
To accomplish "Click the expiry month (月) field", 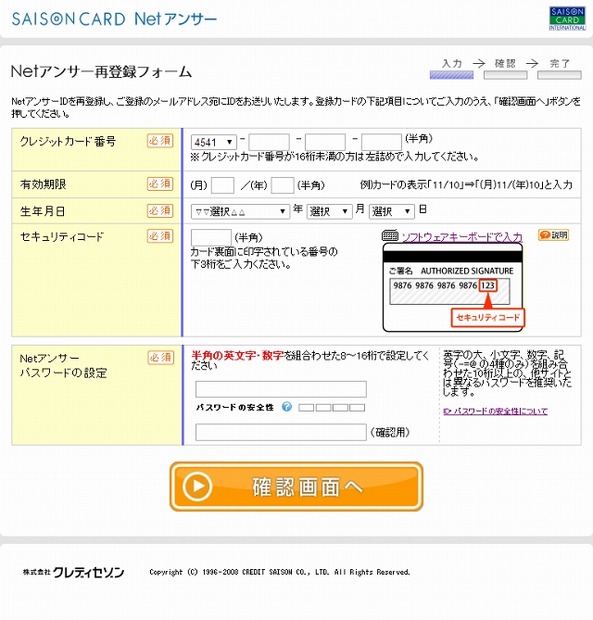I will tap(223, 185).
